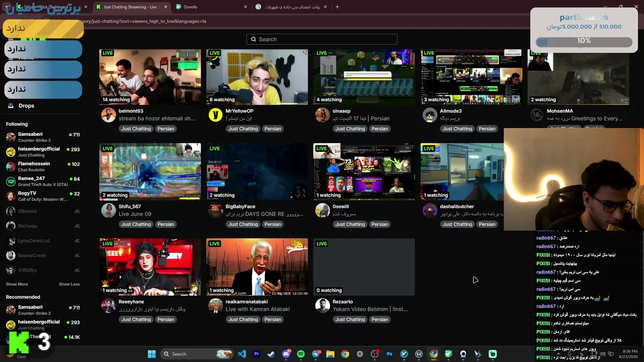644x362 pixels.
Task: Open Samsaberi under the Recommended section
Action: [x=43, y=310]
